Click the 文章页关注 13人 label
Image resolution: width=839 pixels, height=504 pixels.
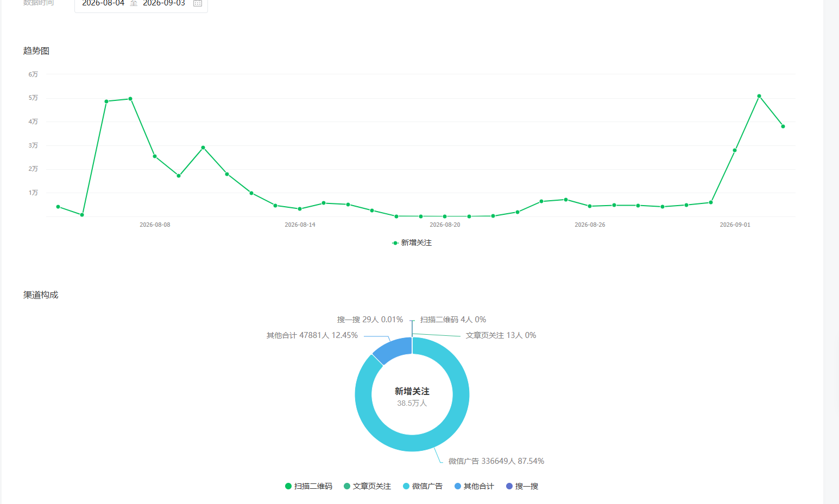coord(501,335)
